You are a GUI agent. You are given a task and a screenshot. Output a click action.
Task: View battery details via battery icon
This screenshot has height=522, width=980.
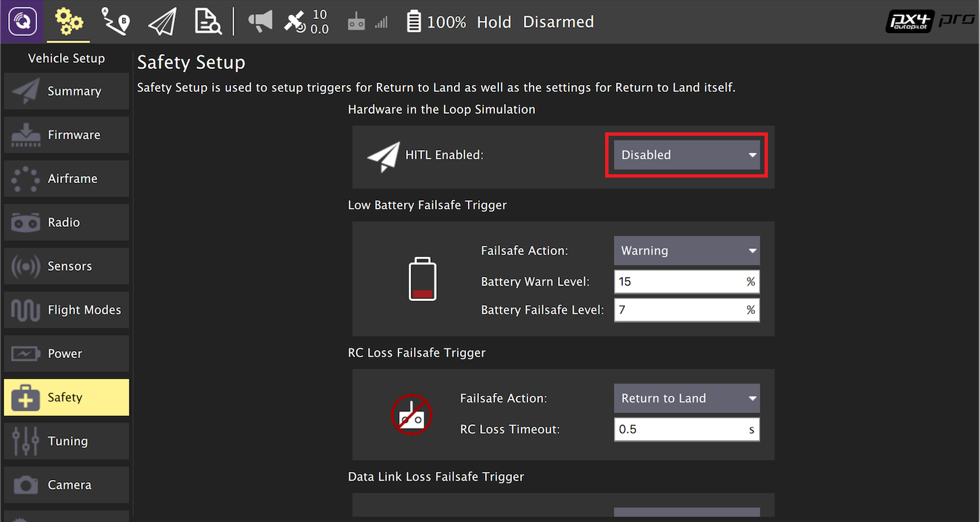click(414, 21)
